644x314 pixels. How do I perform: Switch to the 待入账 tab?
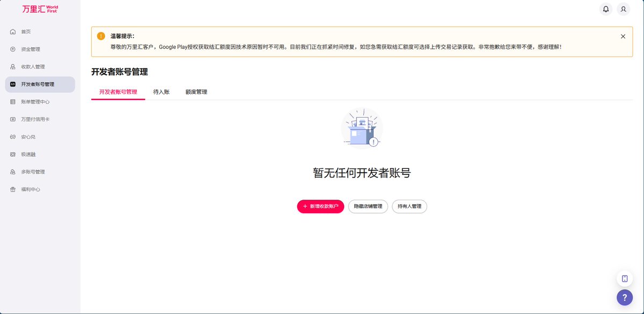(162, 92)
